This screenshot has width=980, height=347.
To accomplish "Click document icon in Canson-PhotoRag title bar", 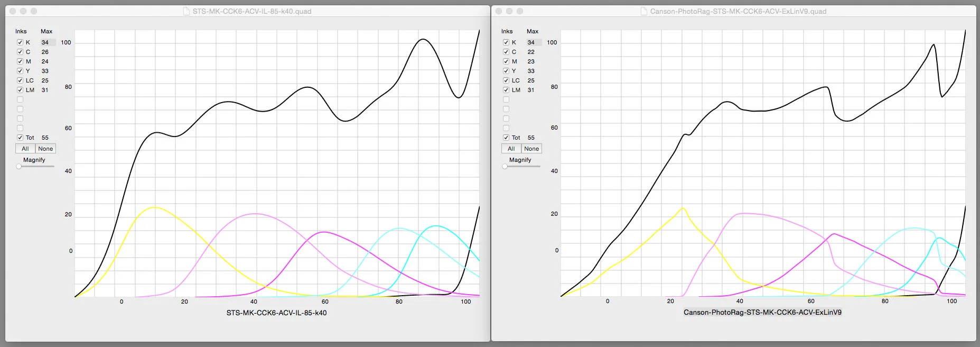I will [644, 11].
